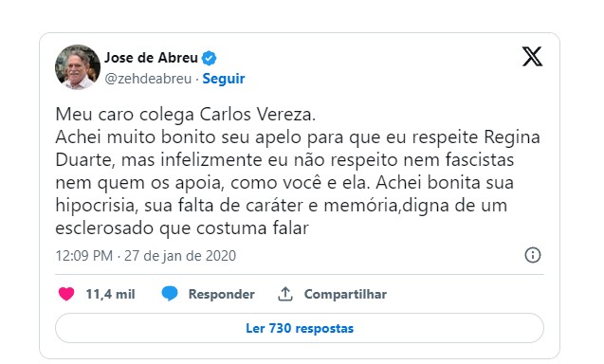Click the dot separator before Seguir
This screenshot has height=364, width=604.
[197, 79]
